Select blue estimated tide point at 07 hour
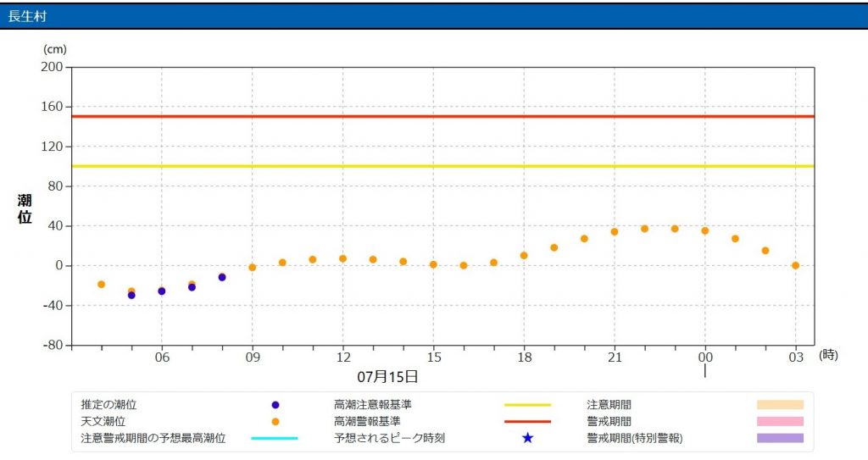868x460 pixels. click(x=192, y=287)
